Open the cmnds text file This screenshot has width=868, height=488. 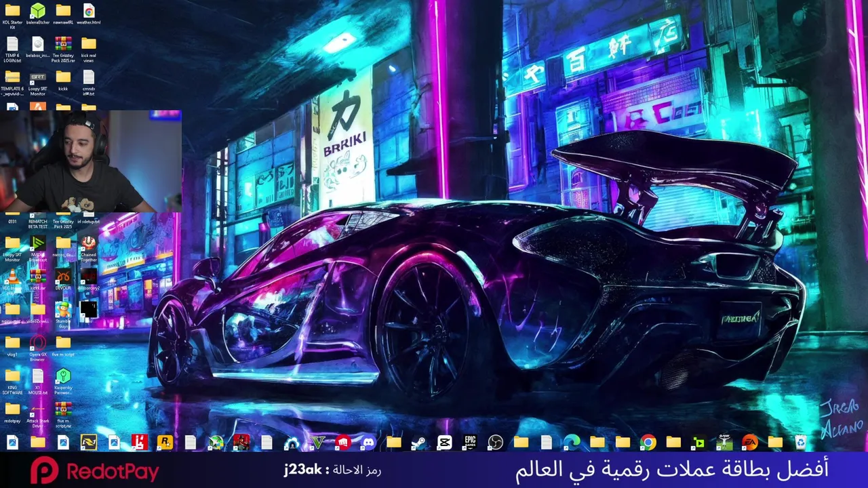click(x=89, y=83)
